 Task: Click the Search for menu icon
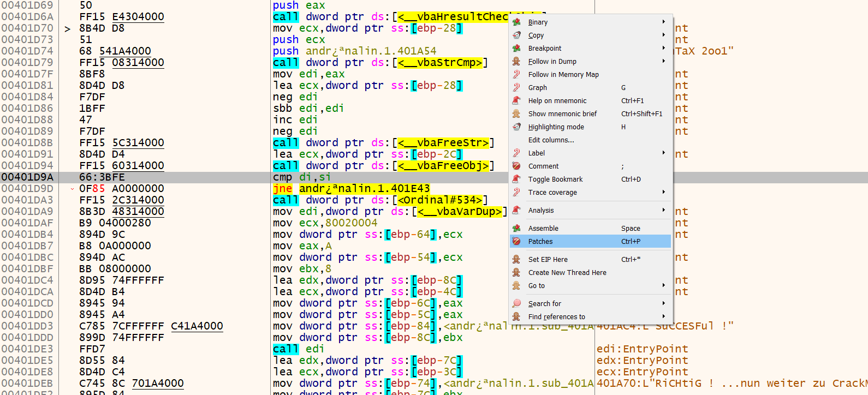[x=516, y=304]
